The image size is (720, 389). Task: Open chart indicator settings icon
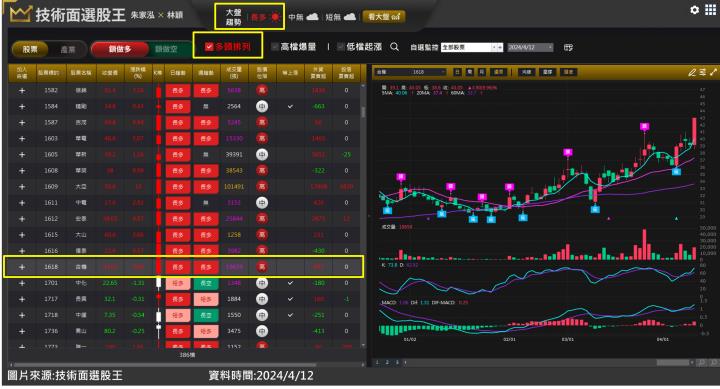703,72
